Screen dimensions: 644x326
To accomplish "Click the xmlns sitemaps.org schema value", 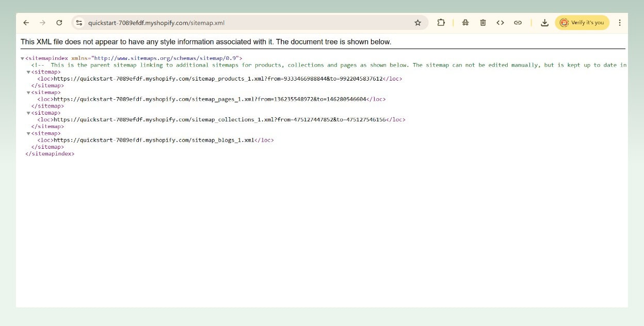I will 165,58.
